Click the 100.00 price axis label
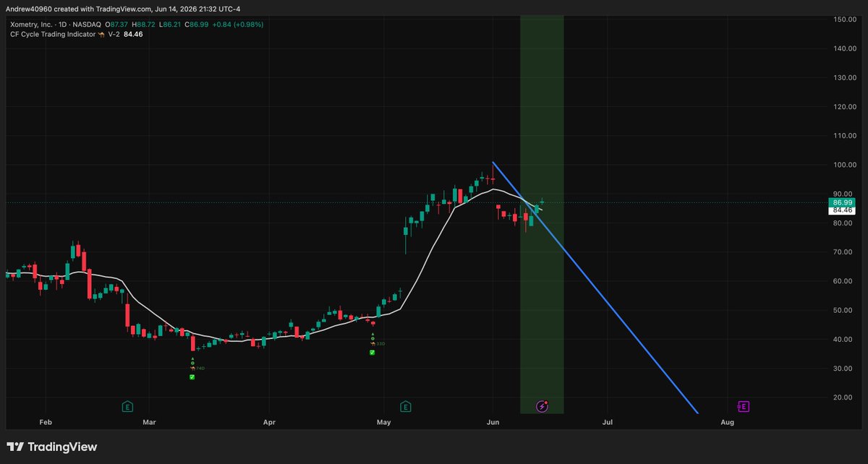Screen dimensions: 868x464 tap(845, 165)
